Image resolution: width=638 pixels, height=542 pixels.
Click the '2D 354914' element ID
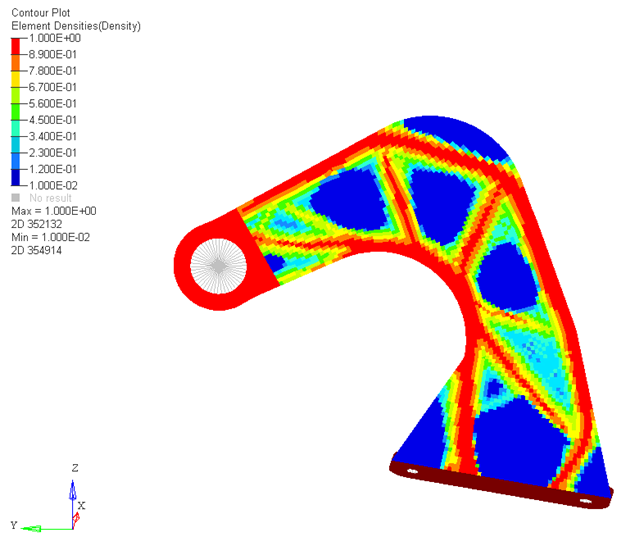point(37,250)
